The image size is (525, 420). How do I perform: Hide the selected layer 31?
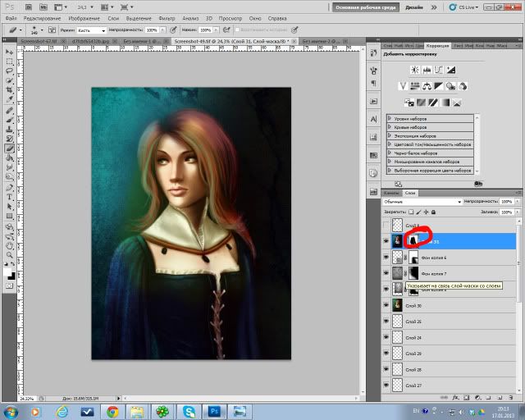pyautogui.click(x=386, y=241)
